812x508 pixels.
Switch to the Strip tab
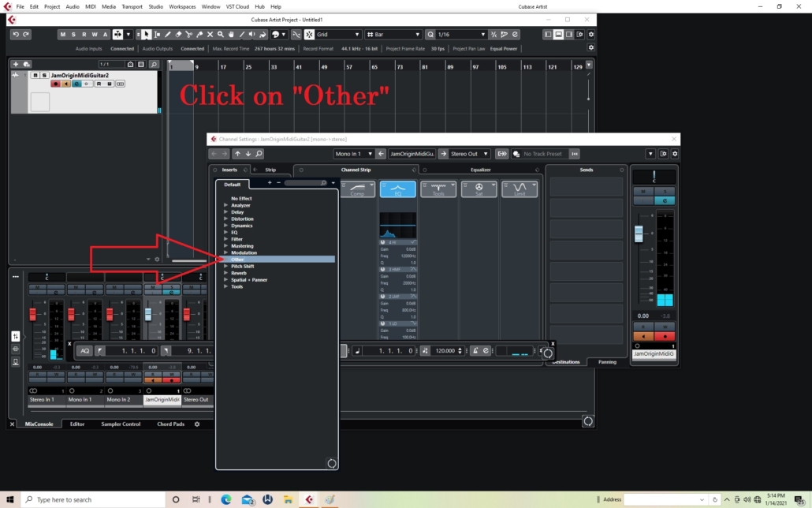[x=270, y=170]
